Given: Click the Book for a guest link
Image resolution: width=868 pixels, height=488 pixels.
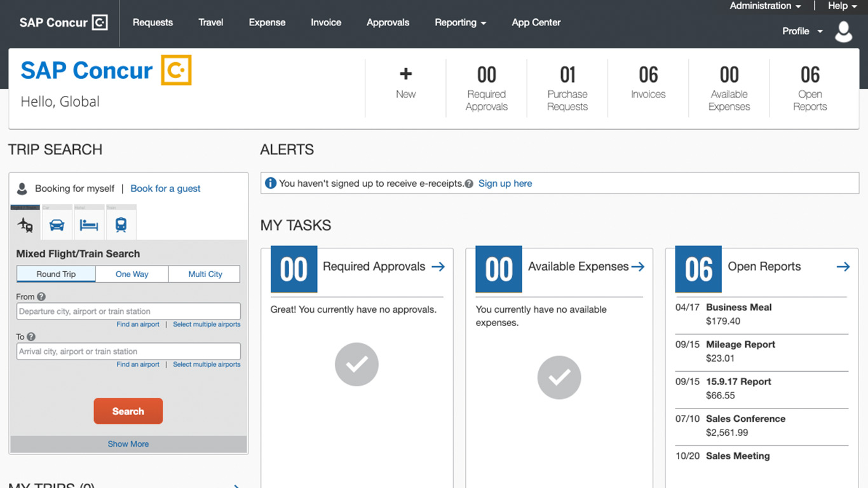Looking at the screenshot, I should click(165, 189).
